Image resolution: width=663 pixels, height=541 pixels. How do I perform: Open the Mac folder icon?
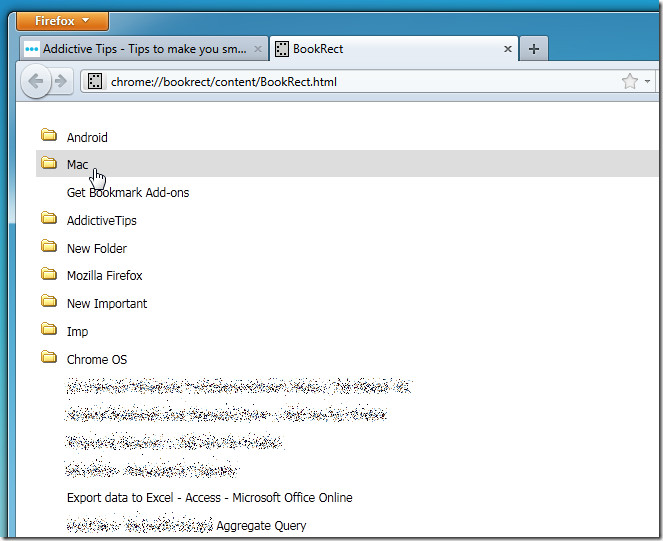49,162
